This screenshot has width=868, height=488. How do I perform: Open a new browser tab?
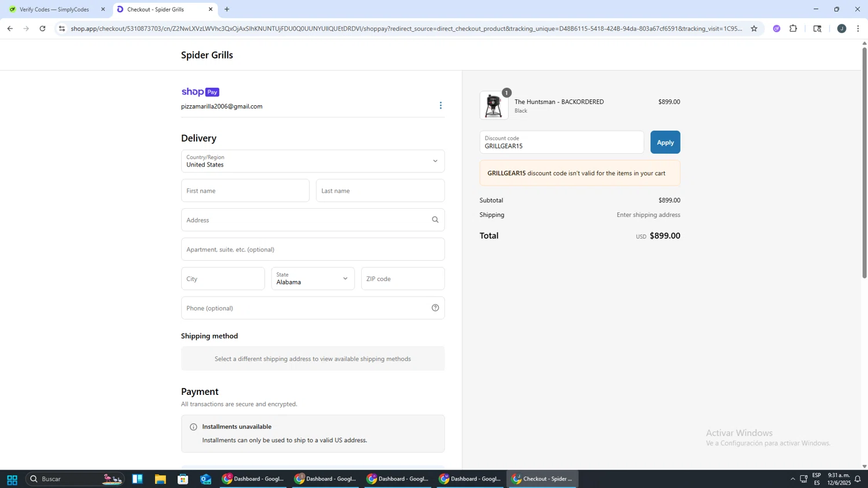(x=227, y=9)
